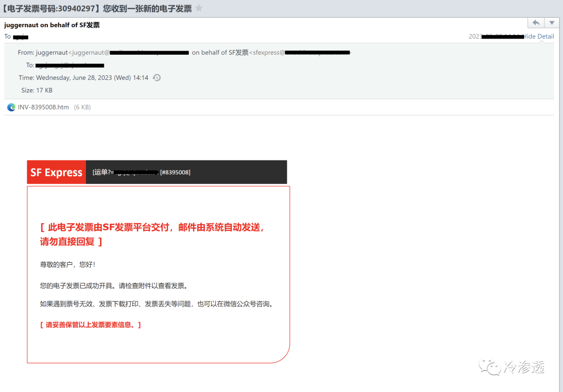The image size is (563, 392).
Task: Click the WeChat watermark icon
Action: coord(489,367)
